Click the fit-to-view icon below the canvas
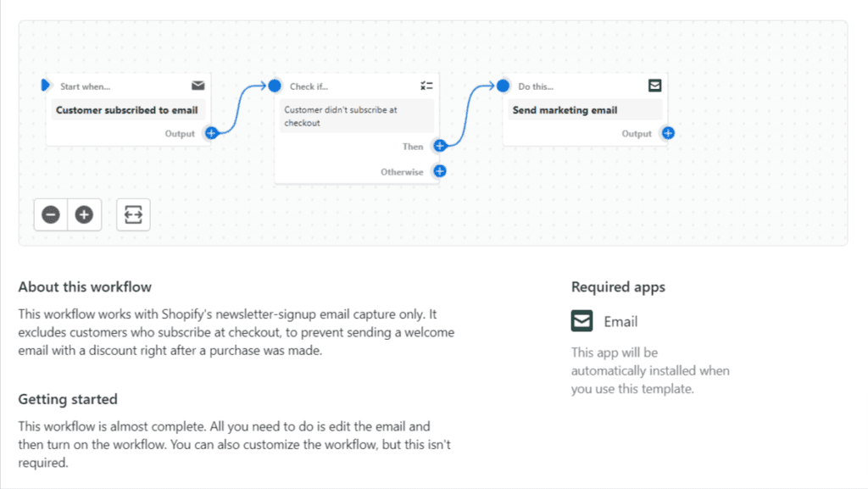This screenshot has width=868, height=489. pyautogui.click(x=132, y=214)
